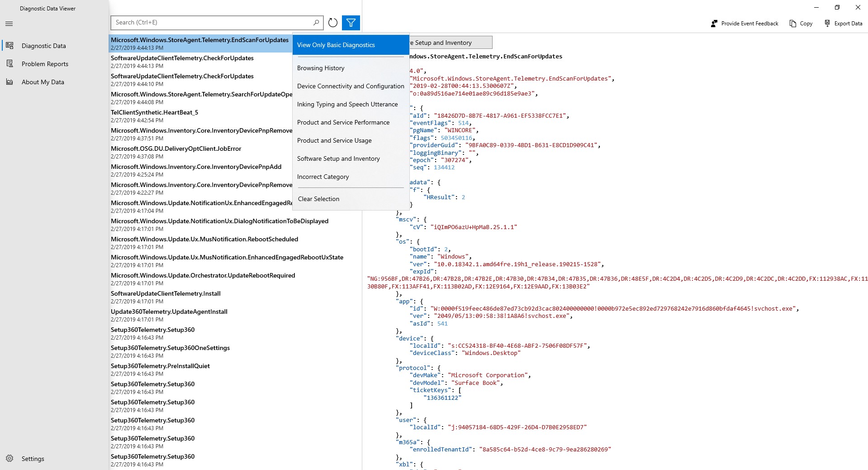Screen dimensions: 868x470
Task: Refresh the diagnostic event list
Action: [333, 23]
